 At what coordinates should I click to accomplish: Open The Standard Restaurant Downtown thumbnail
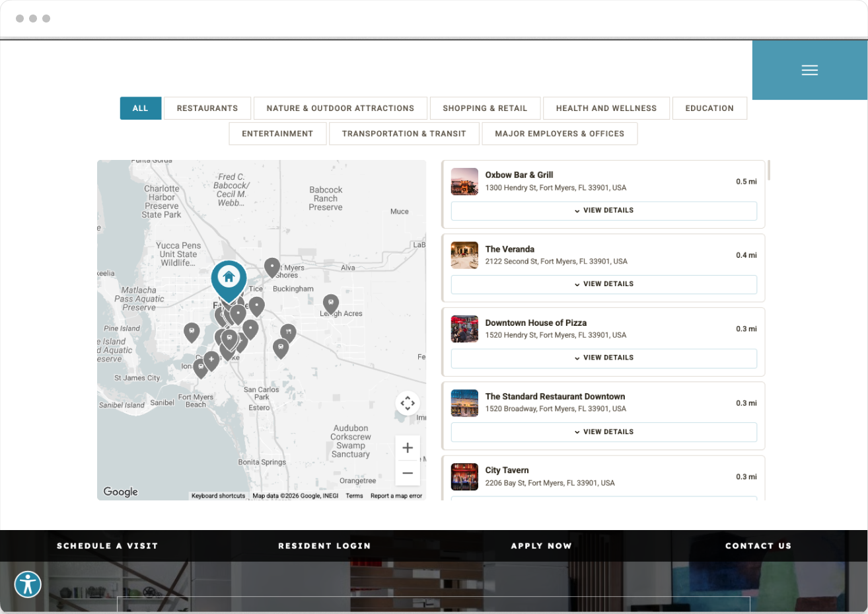point(464,403)
